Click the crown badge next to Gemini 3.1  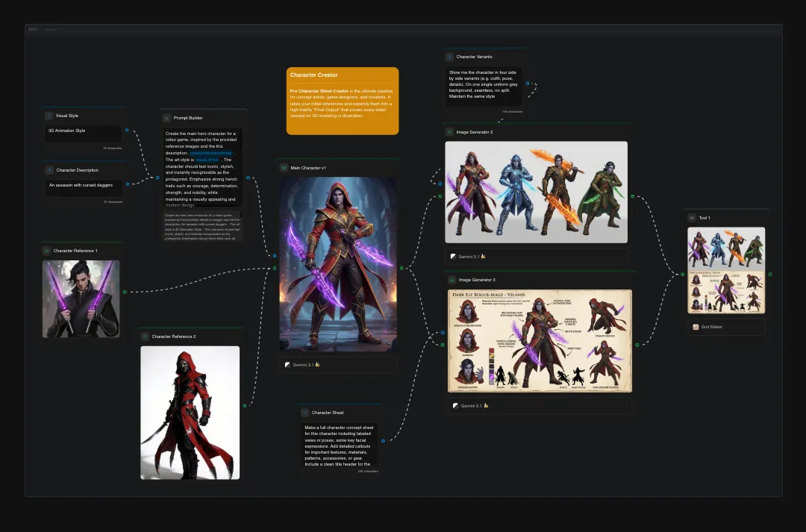coord(318,364)
